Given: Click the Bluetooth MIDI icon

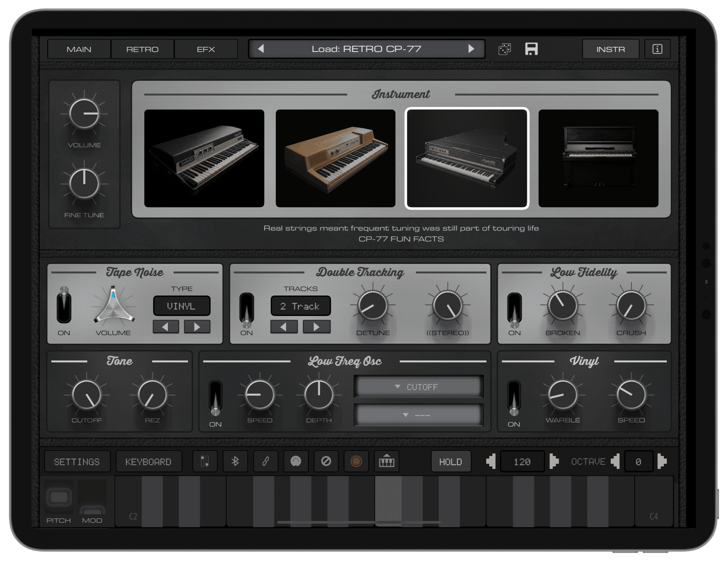Looking at the screenshot, I should click(235, 461).
